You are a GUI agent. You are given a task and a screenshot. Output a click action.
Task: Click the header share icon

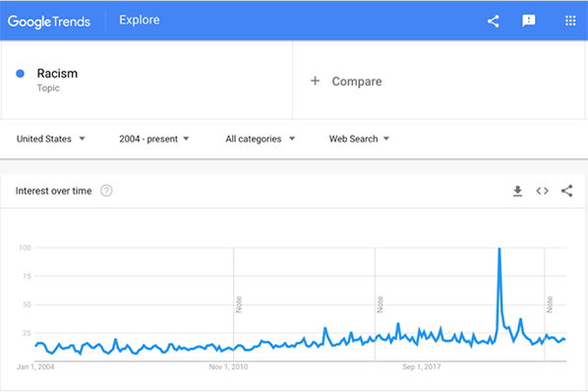pyautogui.click(x=494, y=21)
